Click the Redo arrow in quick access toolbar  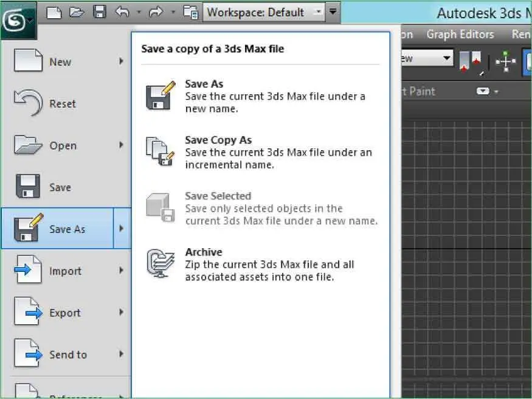coord(156,12)
